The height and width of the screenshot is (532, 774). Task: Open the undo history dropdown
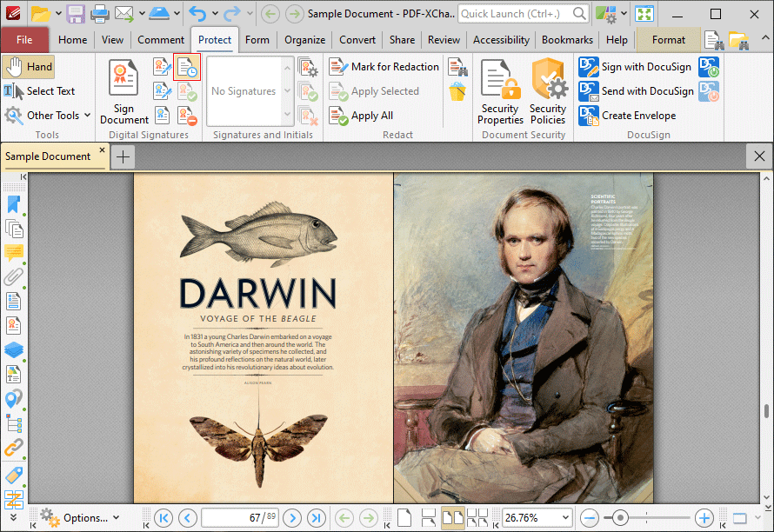point(215,14)
